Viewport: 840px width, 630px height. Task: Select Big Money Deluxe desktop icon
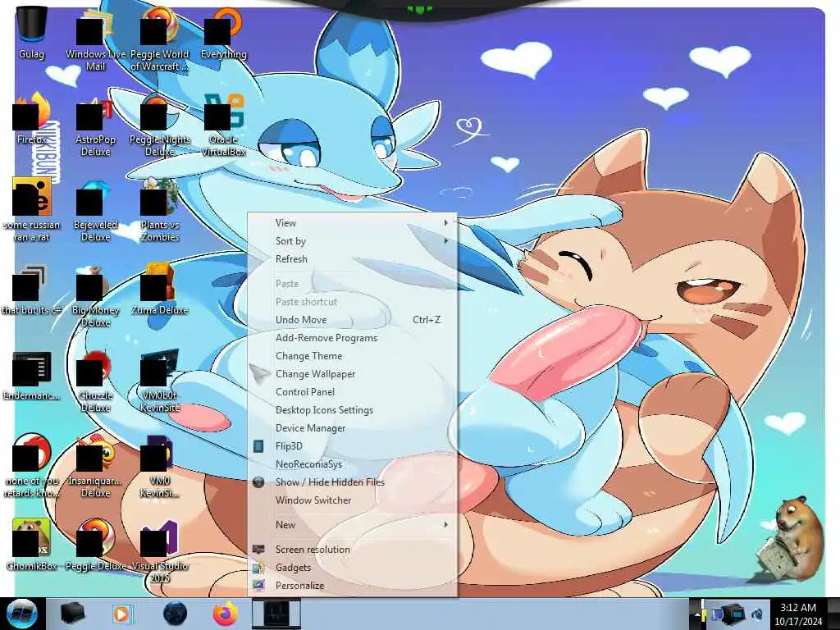pyautogui.click(x=95, y=296)
